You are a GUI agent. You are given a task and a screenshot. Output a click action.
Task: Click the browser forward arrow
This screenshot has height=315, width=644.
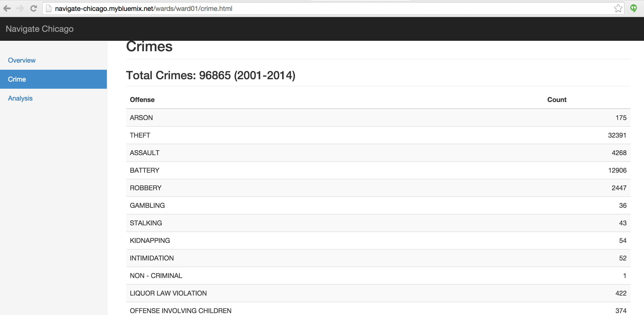[x=20, y=9]
